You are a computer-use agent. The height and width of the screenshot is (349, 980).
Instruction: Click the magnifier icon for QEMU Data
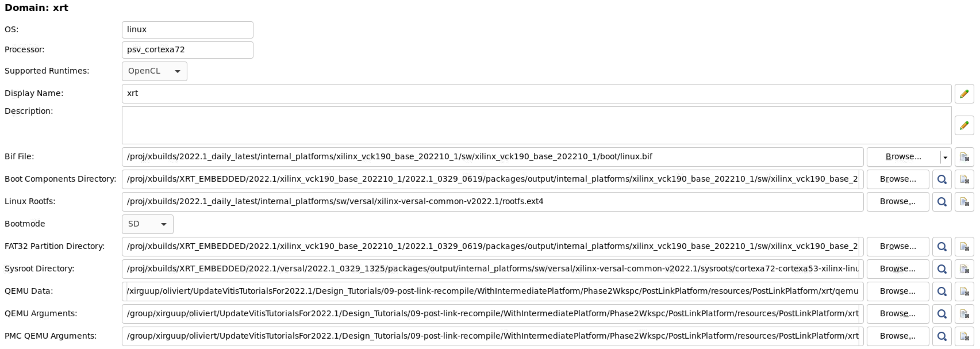[x=941, y=292]
